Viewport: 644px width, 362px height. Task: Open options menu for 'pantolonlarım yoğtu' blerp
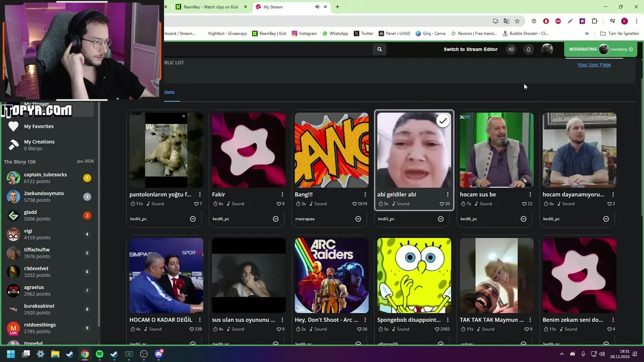coord(200,195)
